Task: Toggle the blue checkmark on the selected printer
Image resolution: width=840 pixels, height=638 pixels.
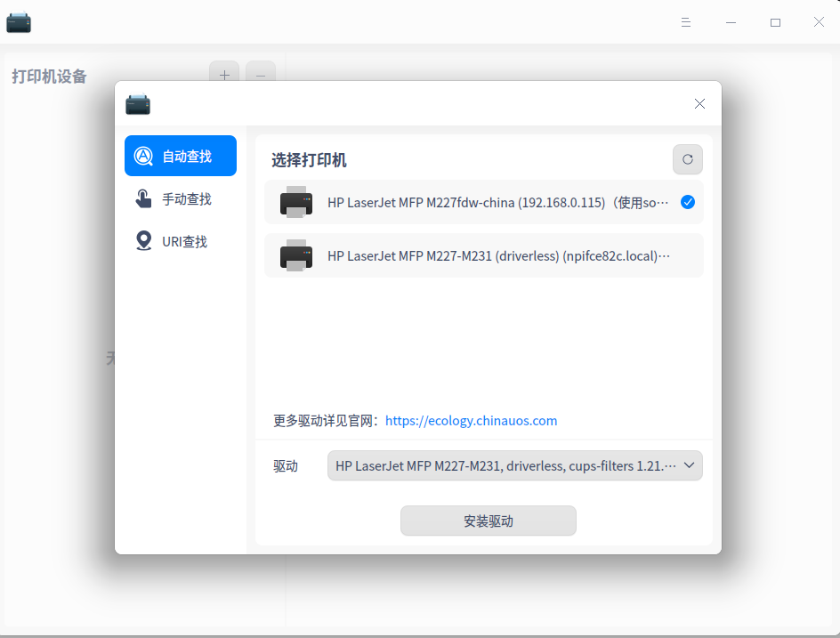Action: point(688,203)
